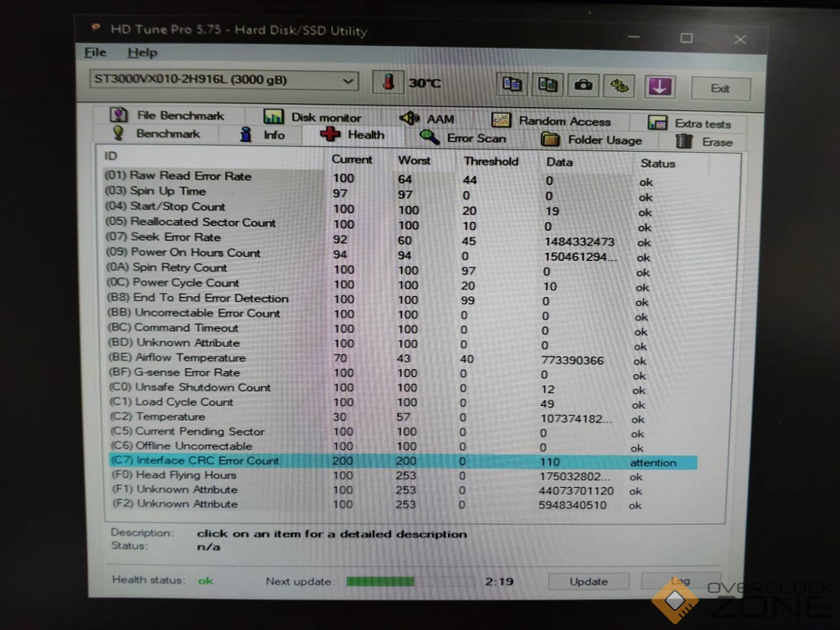This screenshot has width=840, height=630.
Task: Click the Exit button
Action: pos(721,89)
